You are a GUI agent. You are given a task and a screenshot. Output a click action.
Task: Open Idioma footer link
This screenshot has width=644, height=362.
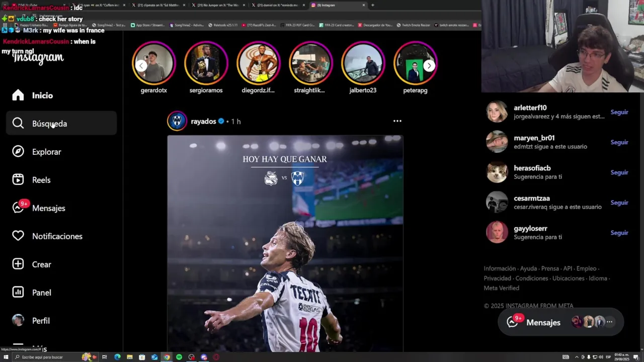[598, 278]
